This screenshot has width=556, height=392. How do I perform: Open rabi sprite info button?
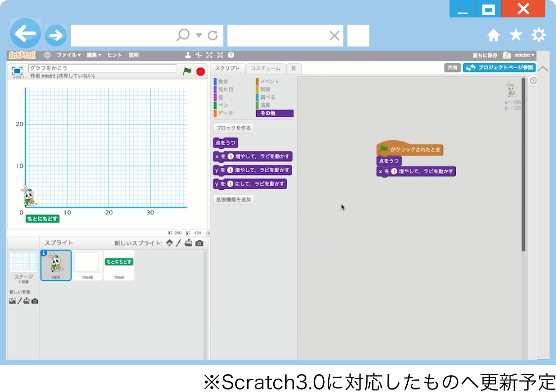tap(44, 253)
